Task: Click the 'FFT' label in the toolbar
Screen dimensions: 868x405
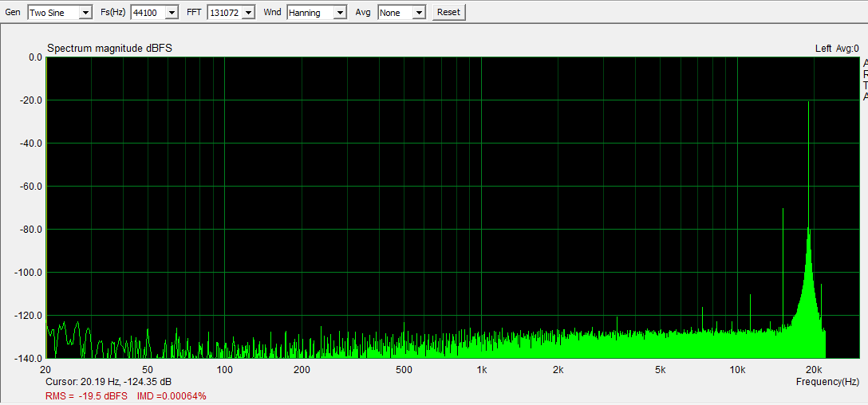Action: (x=194, y=12)
